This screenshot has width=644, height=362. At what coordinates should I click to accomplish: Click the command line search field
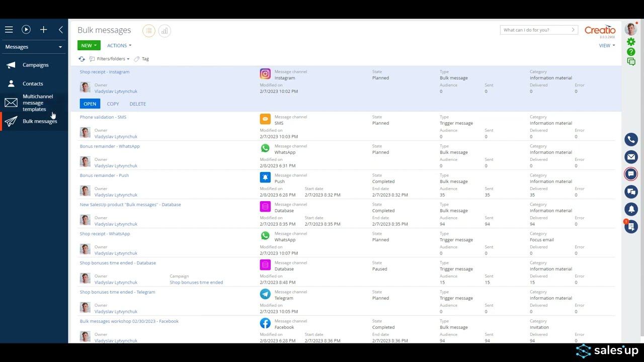(535, 30)
